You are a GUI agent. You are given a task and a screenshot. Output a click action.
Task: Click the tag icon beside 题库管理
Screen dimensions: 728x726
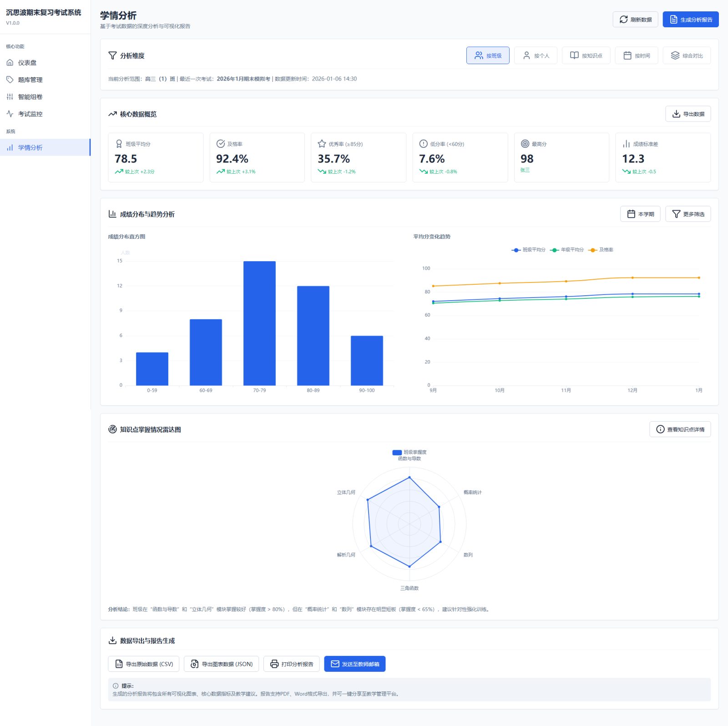10,80
